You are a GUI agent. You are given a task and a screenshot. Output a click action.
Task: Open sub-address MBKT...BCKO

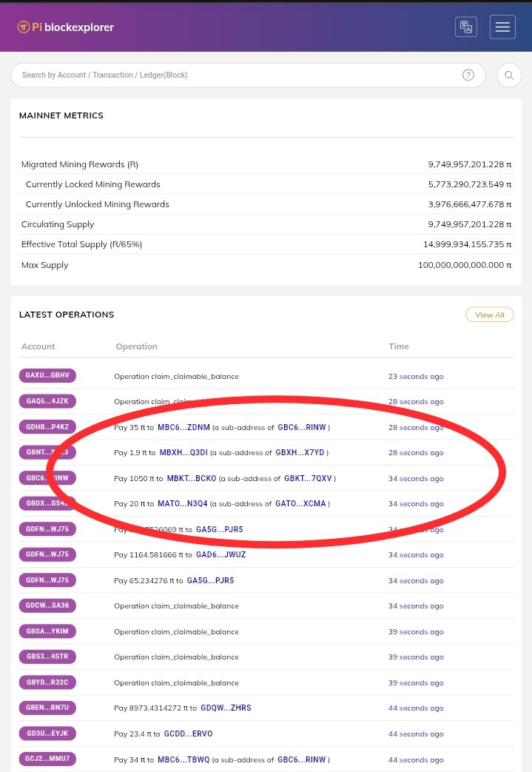(192, 479)
